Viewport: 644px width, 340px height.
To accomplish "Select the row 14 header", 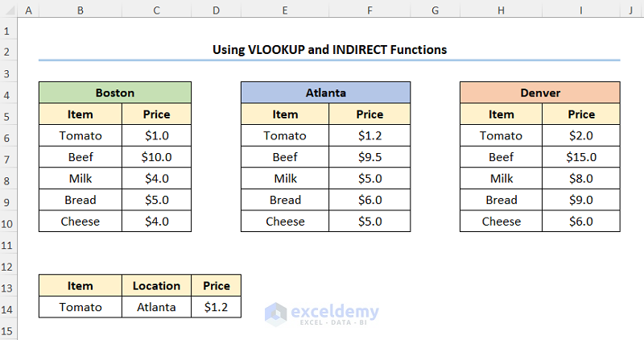I will [x=9, y=307].
